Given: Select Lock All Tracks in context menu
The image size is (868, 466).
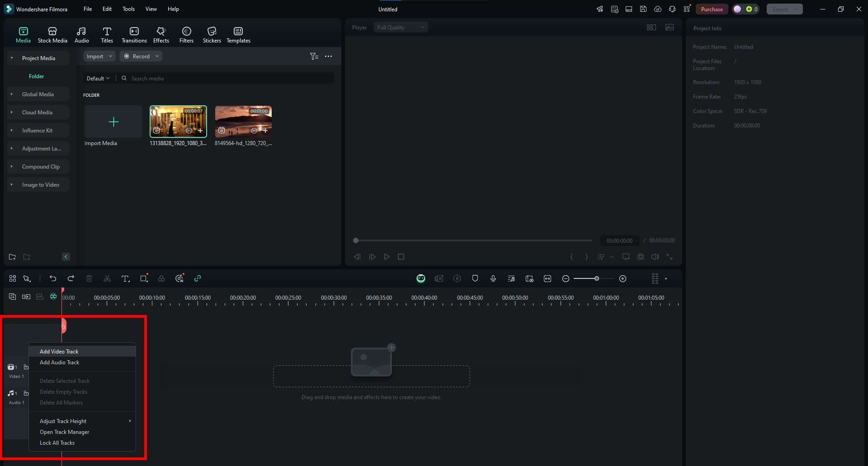Looking at the screenshot, I should [x=82, y=442].
